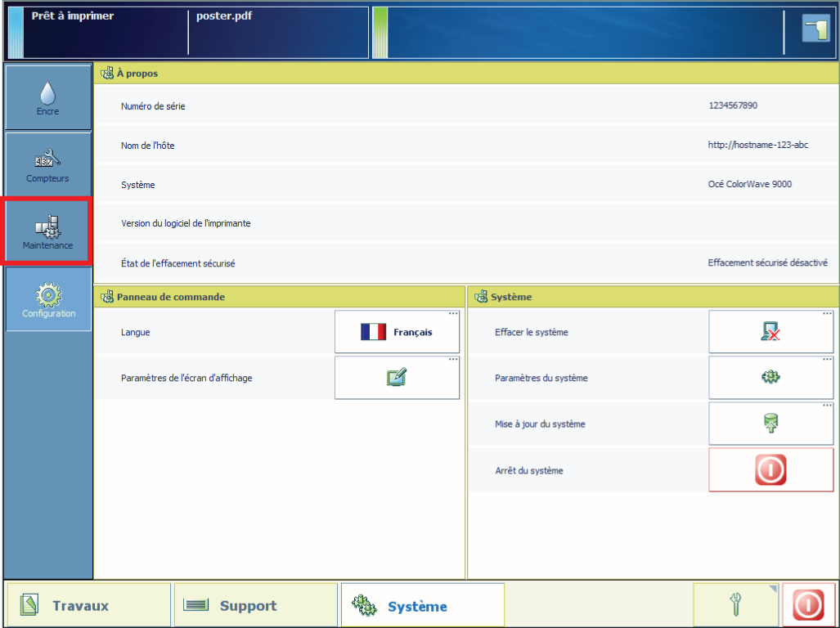Click 'État de l'effacement sécurisé' label

[x=177, y=263]
